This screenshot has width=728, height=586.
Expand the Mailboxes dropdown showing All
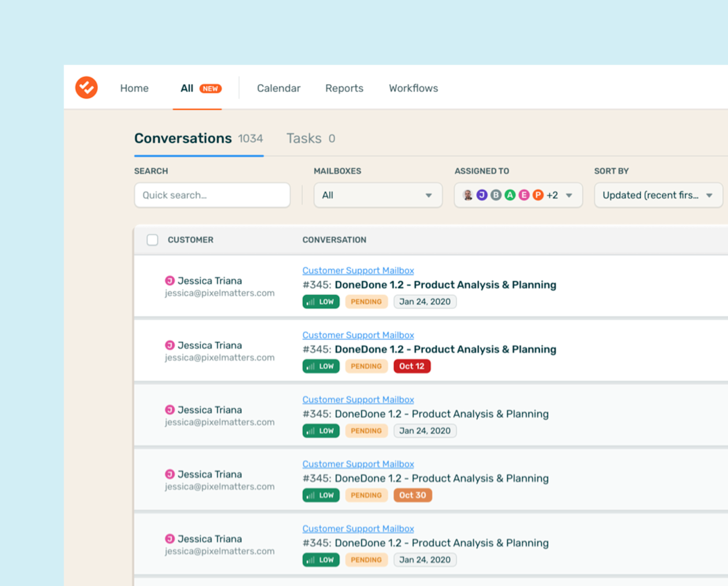click(378, 195)
